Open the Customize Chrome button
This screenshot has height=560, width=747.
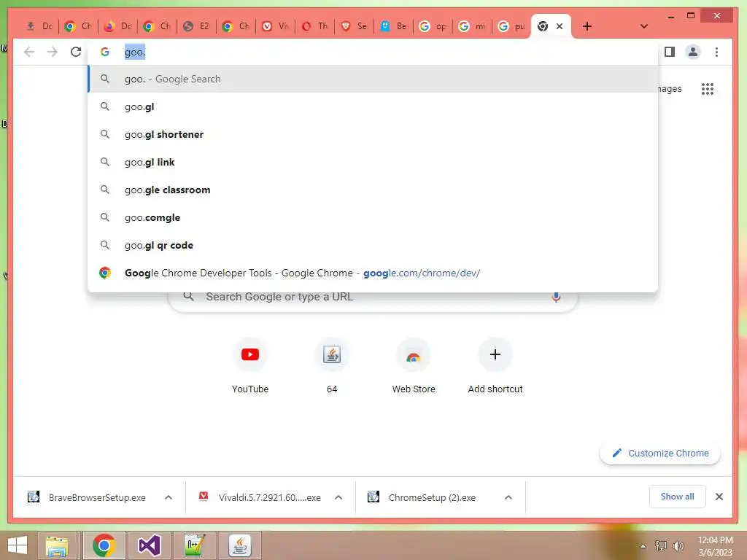tap(659, 453)
